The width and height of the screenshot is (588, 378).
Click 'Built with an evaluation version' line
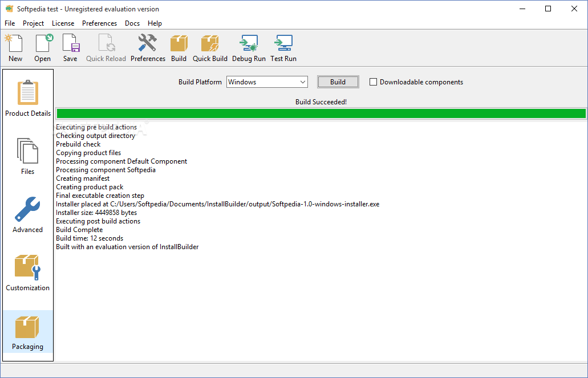point(128,247)
